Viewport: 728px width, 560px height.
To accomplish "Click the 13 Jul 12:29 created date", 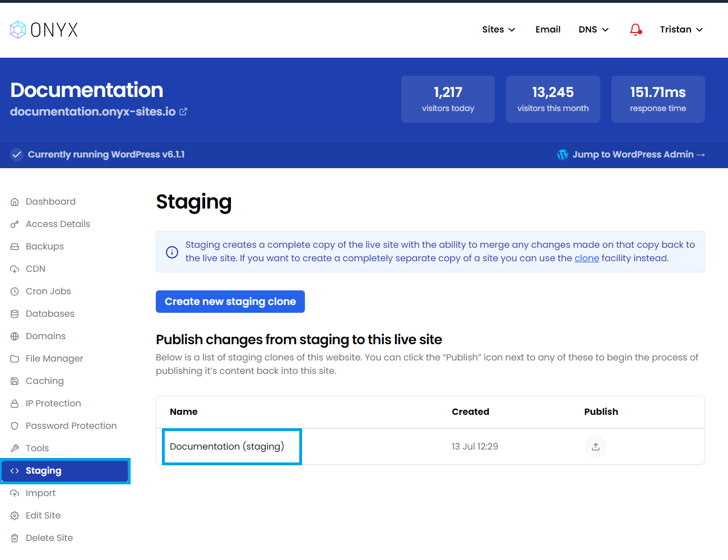I will coord(475,447).
